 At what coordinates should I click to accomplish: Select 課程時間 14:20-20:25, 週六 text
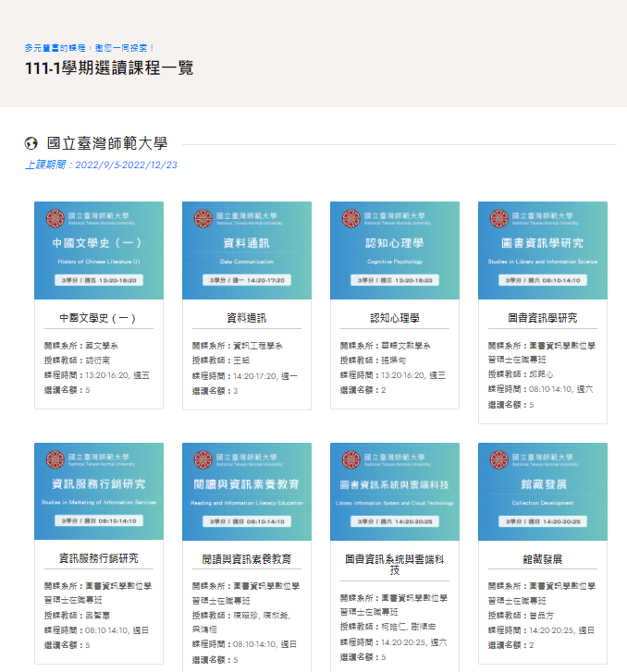394,642
